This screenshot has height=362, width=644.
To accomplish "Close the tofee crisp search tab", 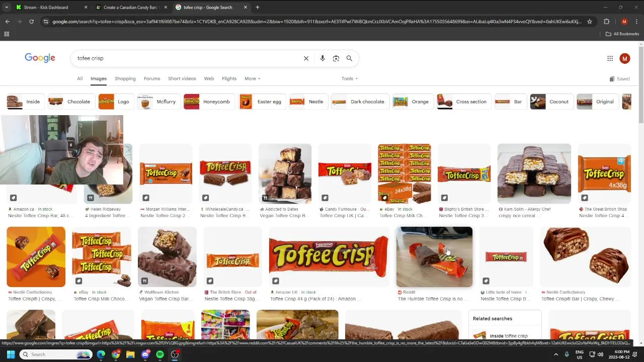I will [246, 8].
